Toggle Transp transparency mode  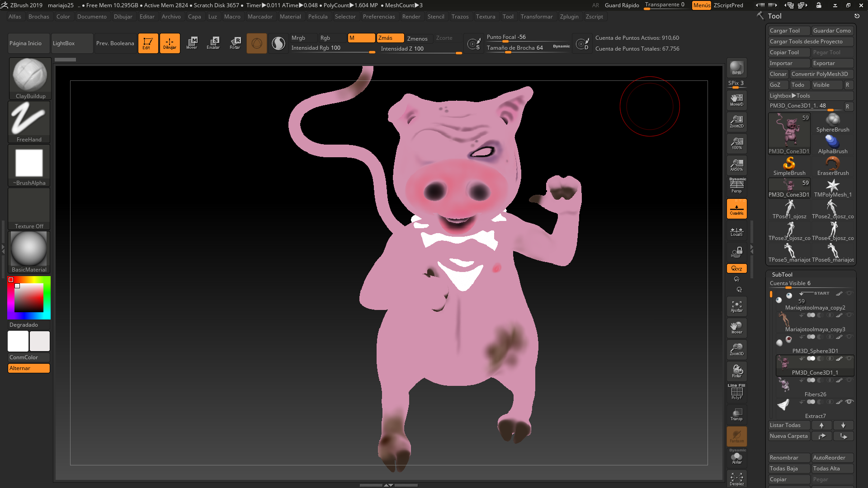tap(736, 414)
